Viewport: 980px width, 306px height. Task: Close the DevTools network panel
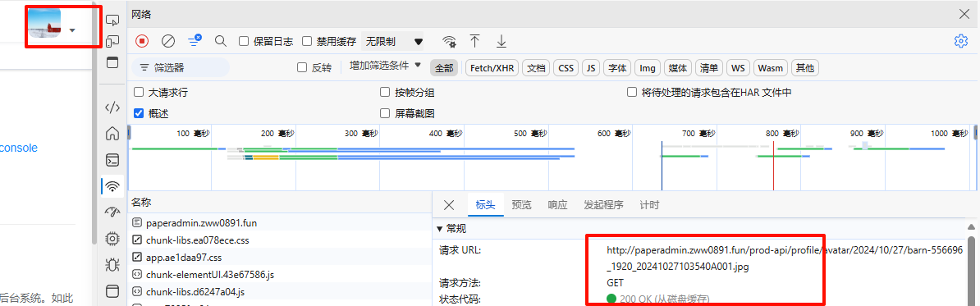coord(964,15)
